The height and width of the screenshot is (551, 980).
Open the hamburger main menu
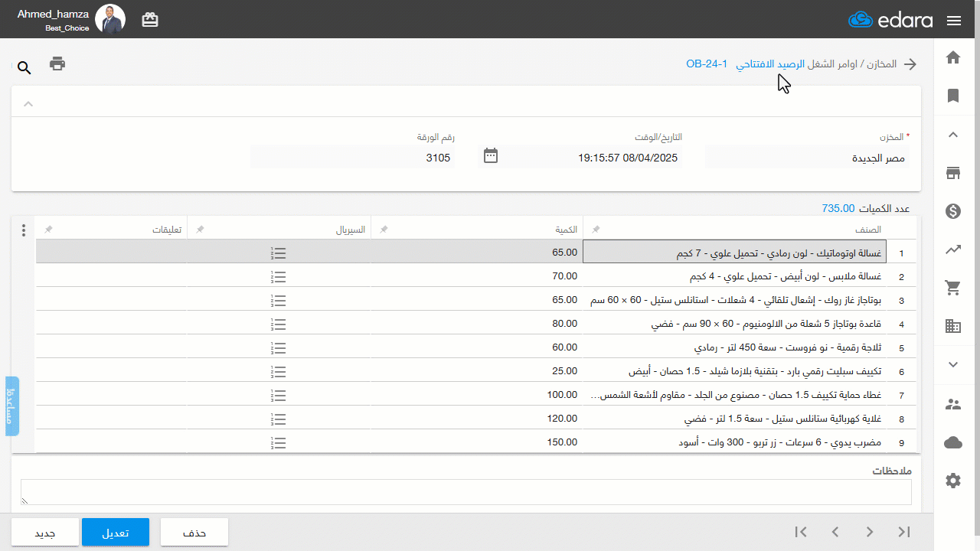pyautogui.click(x=953, y=21)
